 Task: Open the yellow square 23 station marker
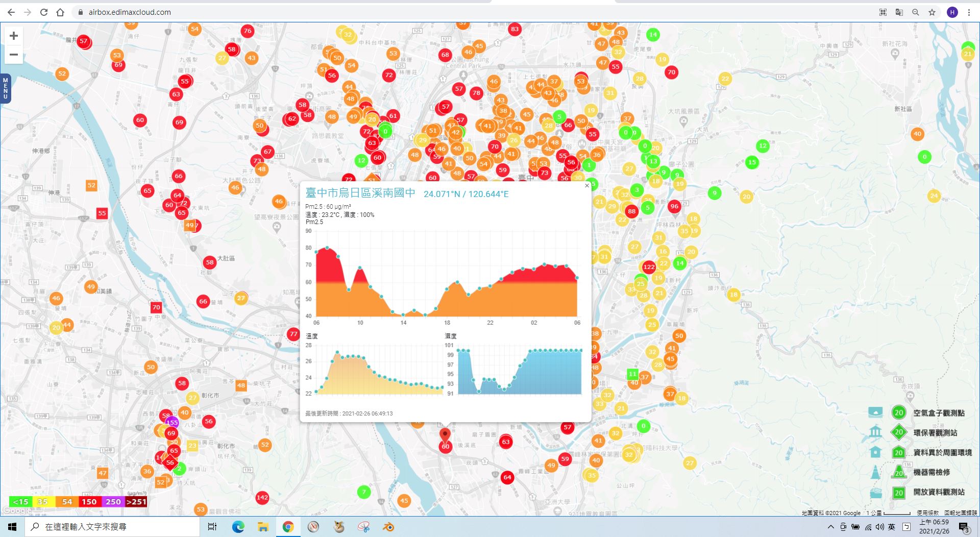click(x=192, y=445)
